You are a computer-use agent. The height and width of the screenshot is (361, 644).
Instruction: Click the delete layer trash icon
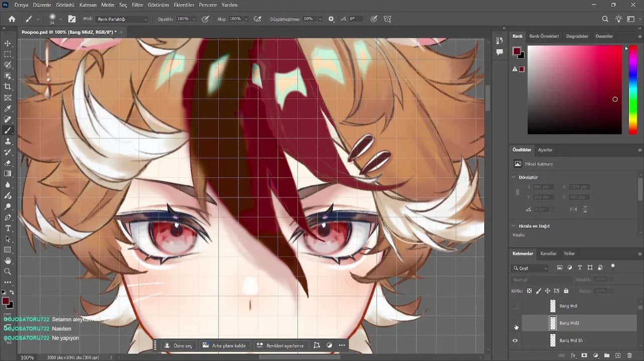(629, 355)
